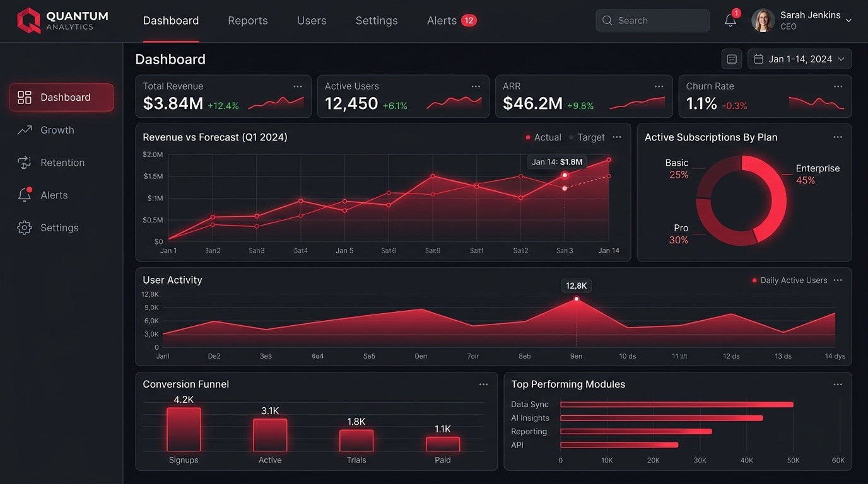Click the Signups bar in the Conversion Funnel
Image resolution: width=868 pixels, height=484 pixels.
(x=184, y=429)
